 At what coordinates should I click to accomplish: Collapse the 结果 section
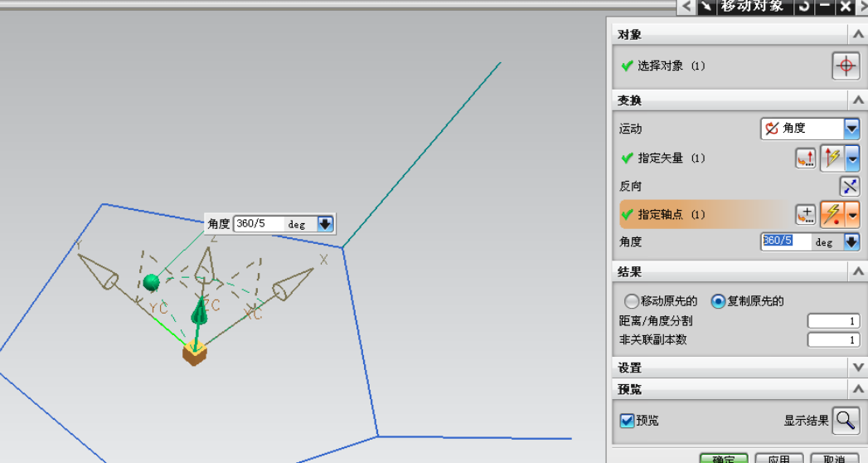pyautogui.click(x=857, y=271)
